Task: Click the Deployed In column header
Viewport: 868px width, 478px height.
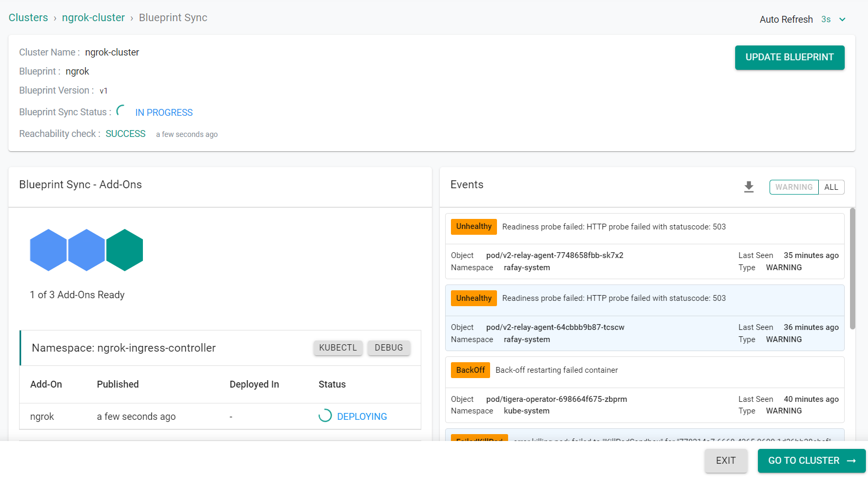Action: point(254,384)
